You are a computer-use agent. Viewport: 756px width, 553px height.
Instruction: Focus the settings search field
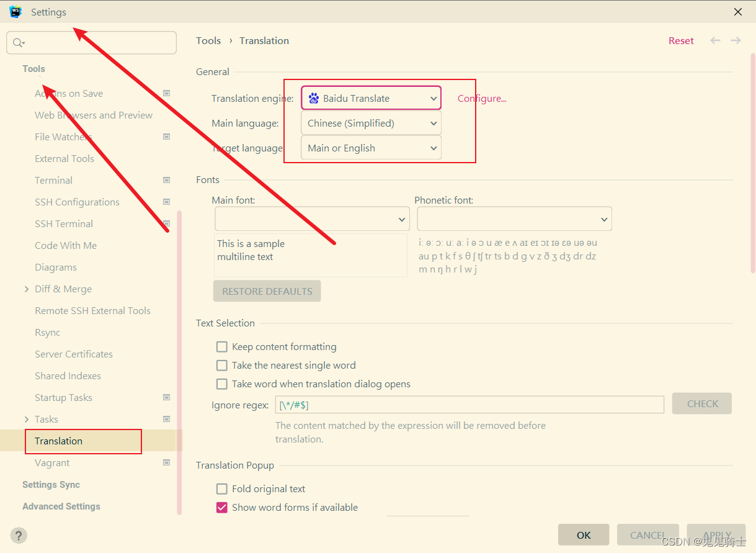click(91, 43)
